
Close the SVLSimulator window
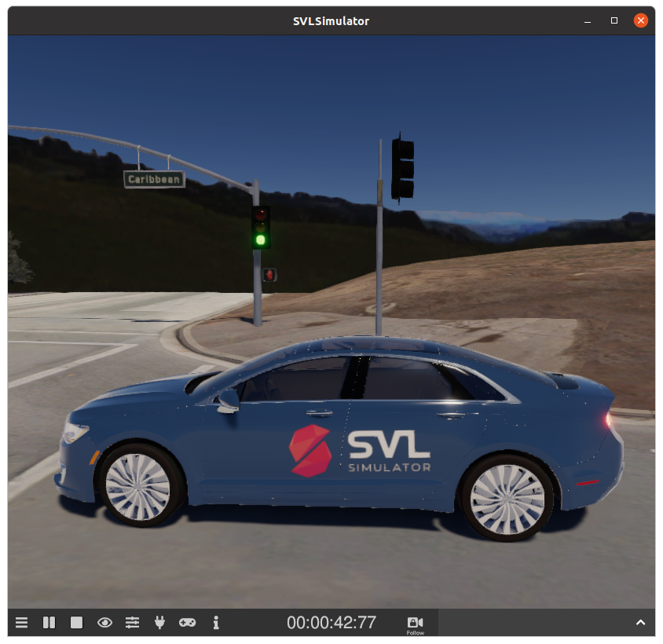click(641, 20)
